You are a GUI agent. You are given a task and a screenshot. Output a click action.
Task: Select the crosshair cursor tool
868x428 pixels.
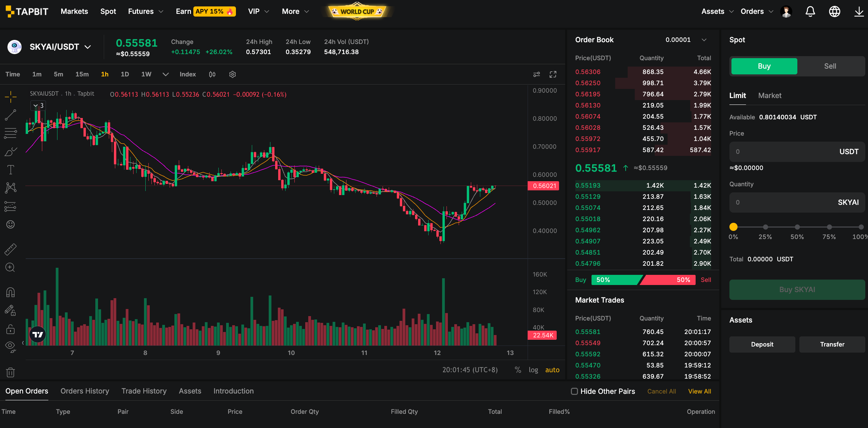coord(10,97)
